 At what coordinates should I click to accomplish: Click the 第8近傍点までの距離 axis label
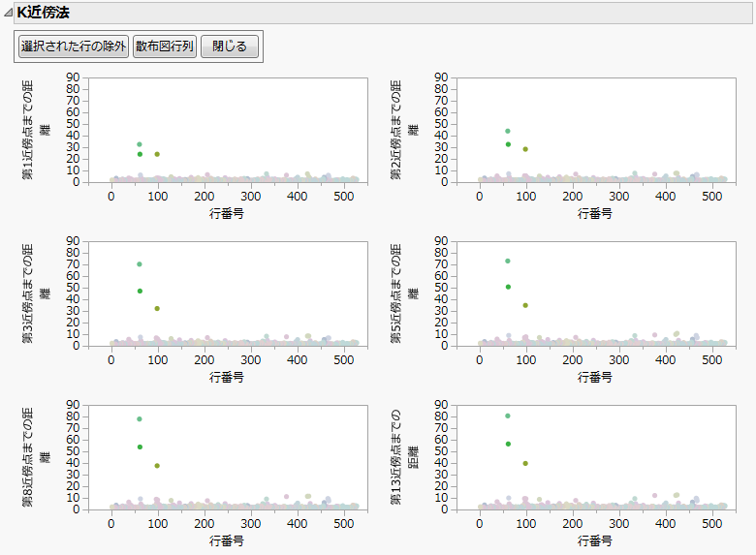36,457
